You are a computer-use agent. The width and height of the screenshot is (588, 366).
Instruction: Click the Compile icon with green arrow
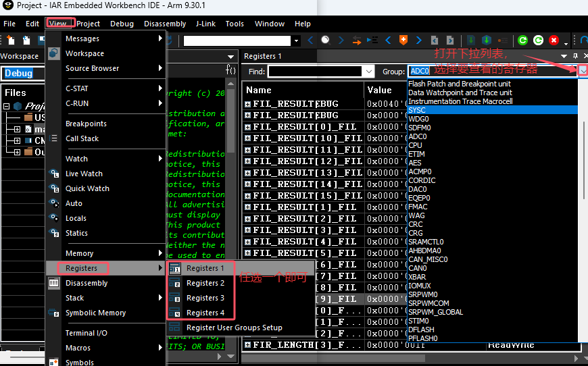pos(471,40)
